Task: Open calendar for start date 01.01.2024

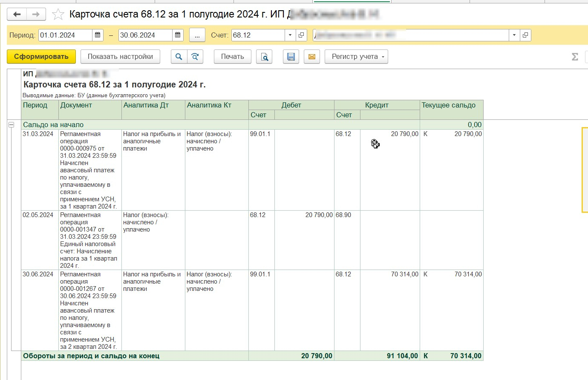Action: 98,35
